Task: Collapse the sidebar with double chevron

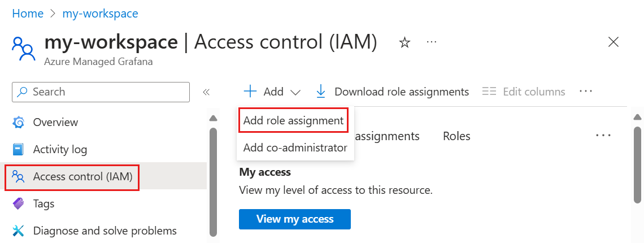Action: (x=206, y=92)
